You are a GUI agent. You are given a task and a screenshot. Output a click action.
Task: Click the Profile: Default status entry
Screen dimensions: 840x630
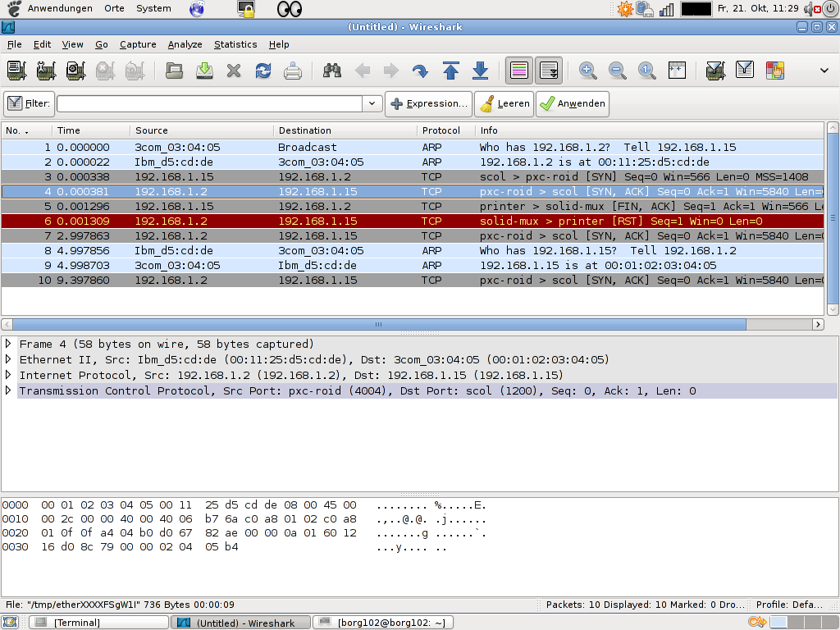788,605
